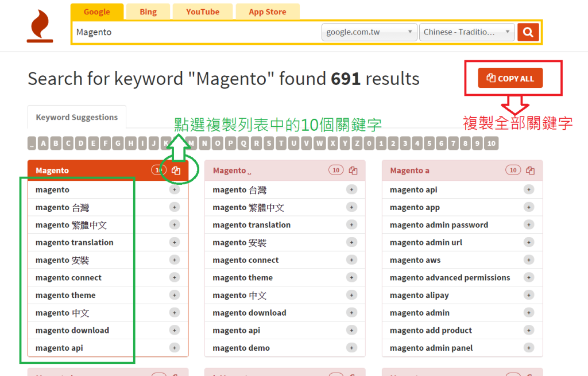Screen dimensions: 588x376
Task: Switch to the YouTube tab
Action: click(x=202, y=11)
